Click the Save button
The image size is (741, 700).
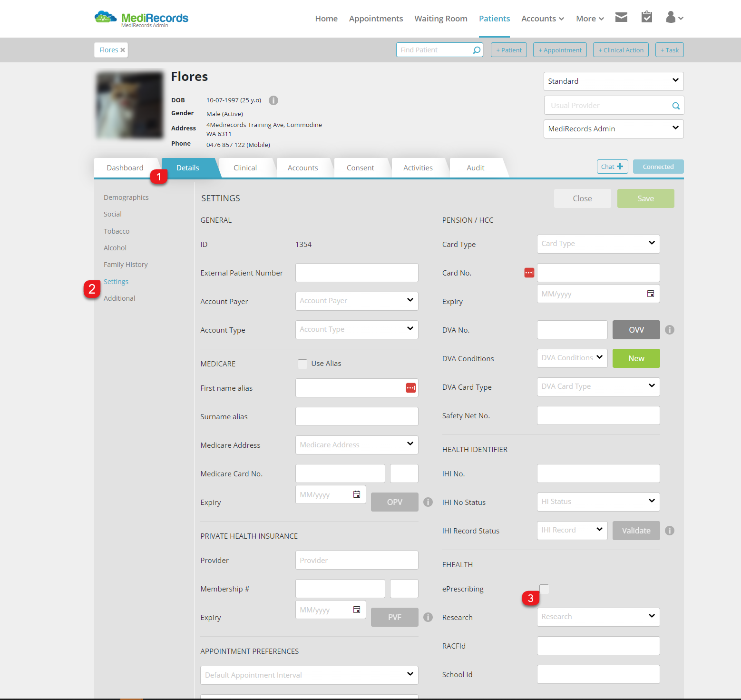pos(645,198)
